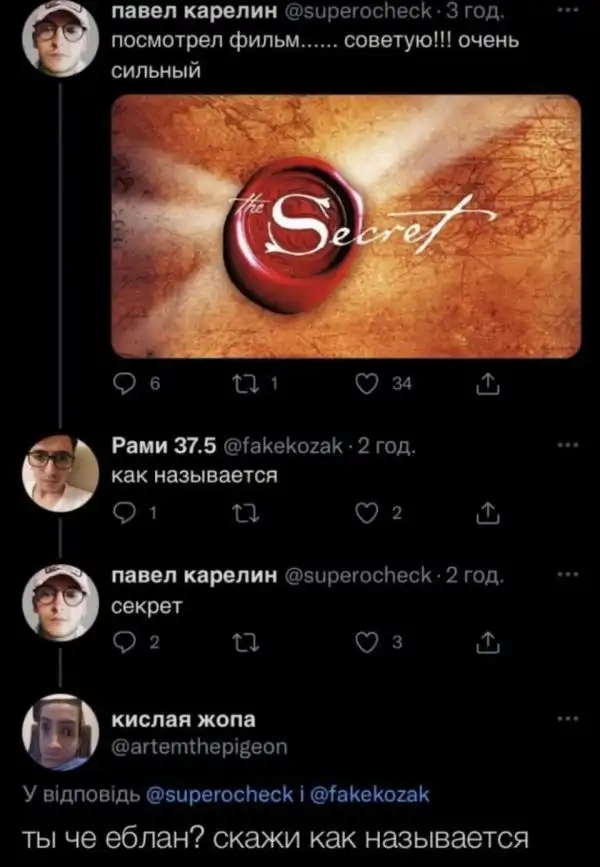The image size is (600, 867).
Task: Open the @superocheck mention link
Action: 220,795
